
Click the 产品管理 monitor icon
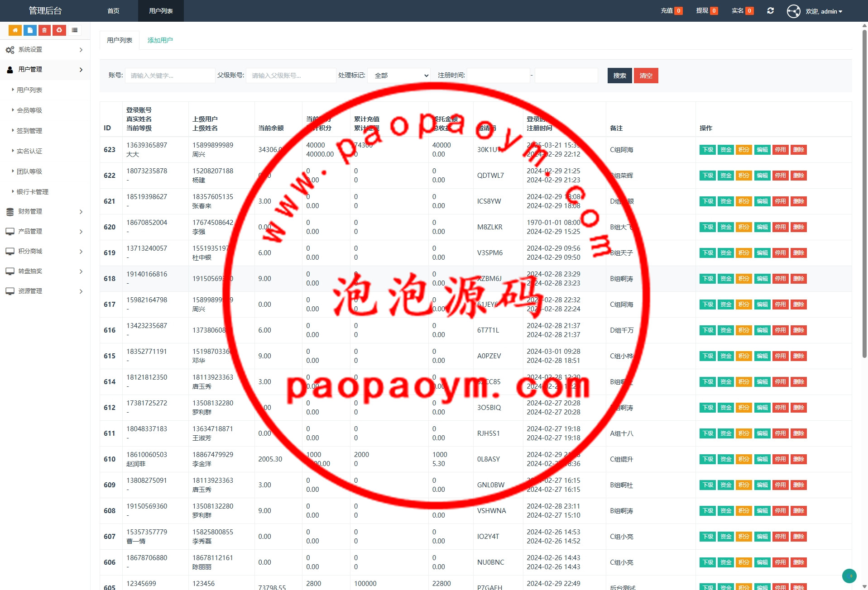point(10,232)
